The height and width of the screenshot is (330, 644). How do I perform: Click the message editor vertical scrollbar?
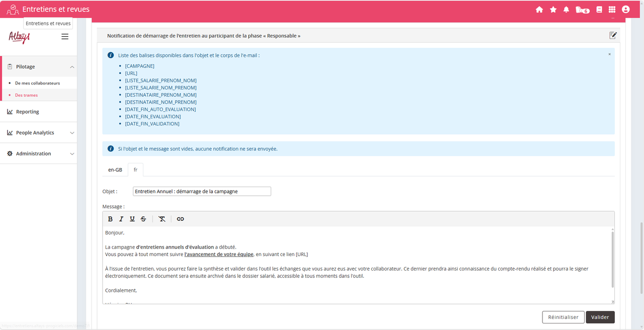[x=612, y=259]
